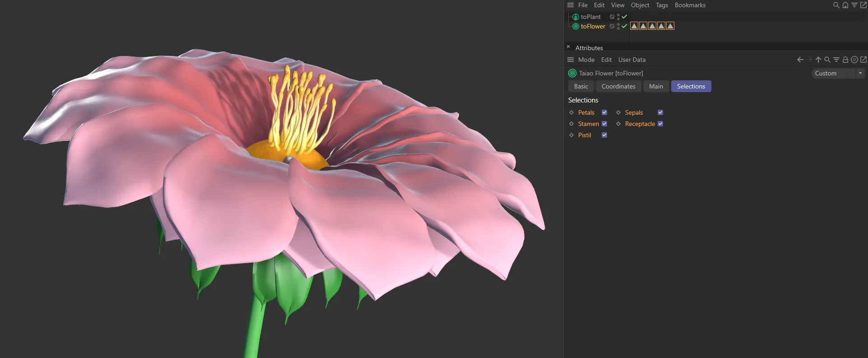
Task: Search objects with Object Manager magnifier
Action: click(x=836, y=5)
